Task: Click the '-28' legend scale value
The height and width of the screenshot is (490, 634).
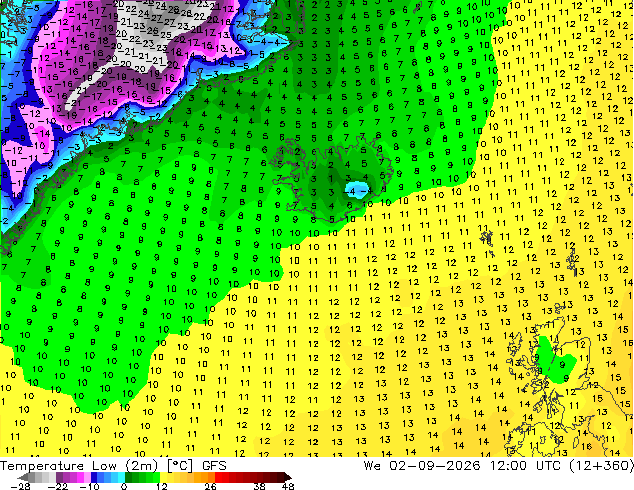Action: click(20, 486)
